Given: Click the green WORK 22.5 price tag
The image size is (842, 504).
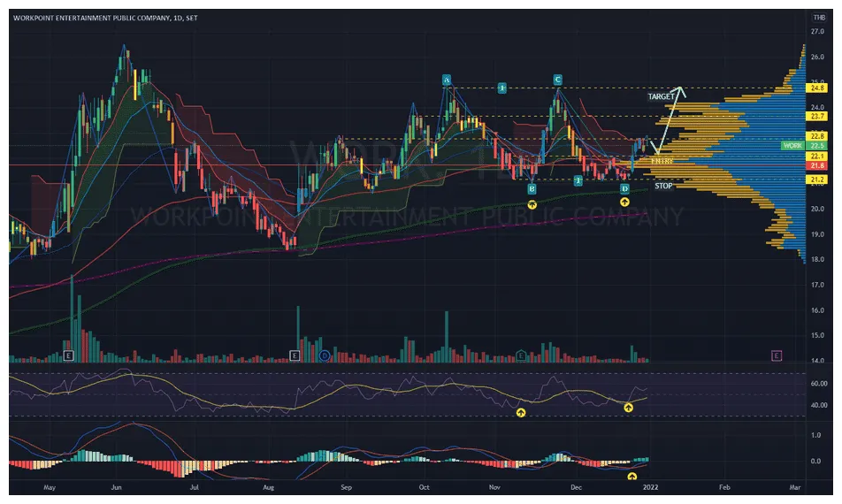Looking at the screenshot, I should [803, 146].
